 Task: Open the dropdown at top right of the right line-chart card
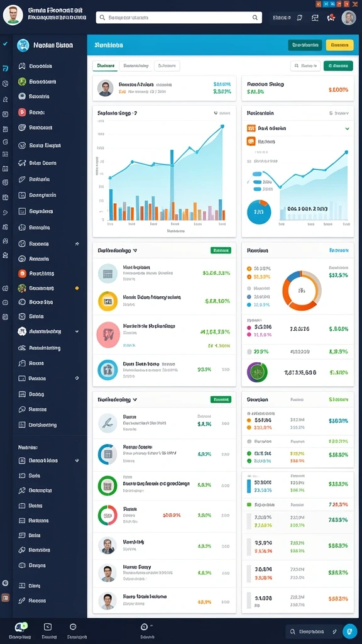[x=339, y=113]
